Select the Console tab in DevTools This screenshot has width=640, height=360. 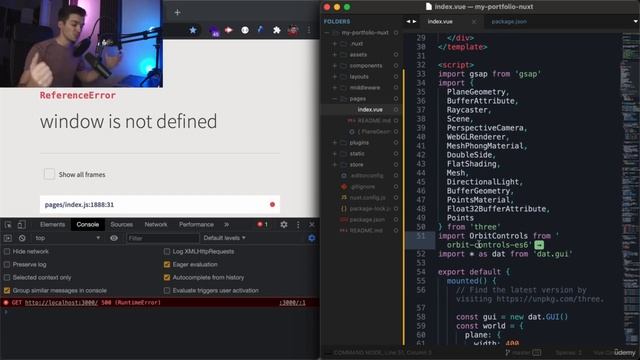tap(88, 224)
